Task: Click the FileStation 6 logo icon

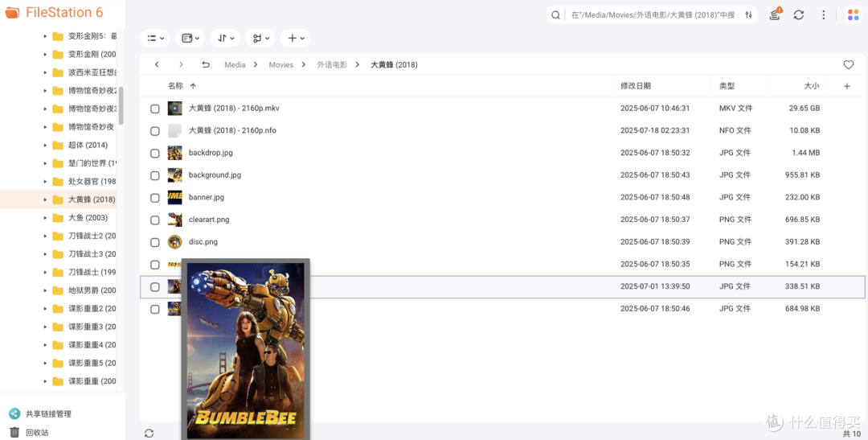Action: (x=12, y=12)
